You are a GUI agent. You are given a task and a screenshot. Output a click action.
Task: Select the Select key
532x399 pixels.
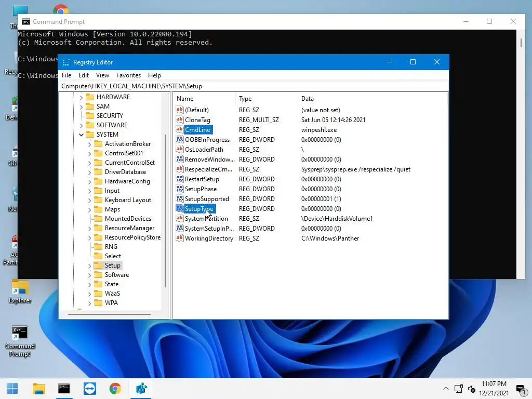tap(113, 256)
